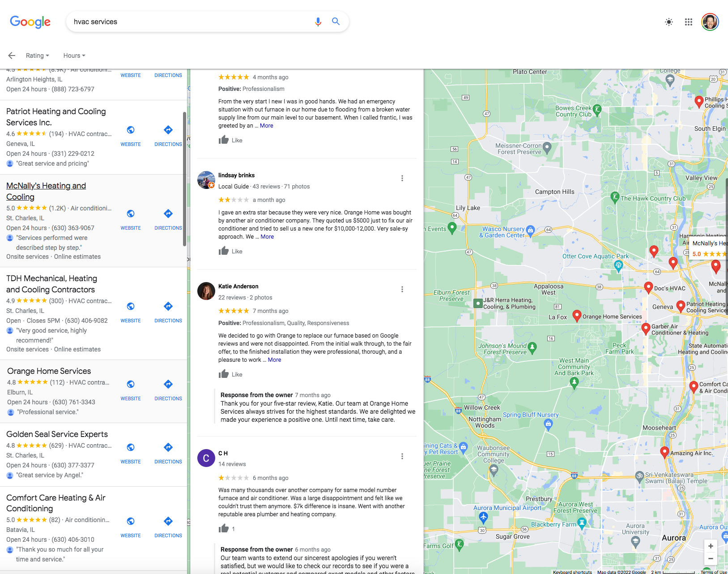Open TDH Mechanical, Heating and Cooling listing
This screenshot has width=728, height=574.
click(51, 284)
